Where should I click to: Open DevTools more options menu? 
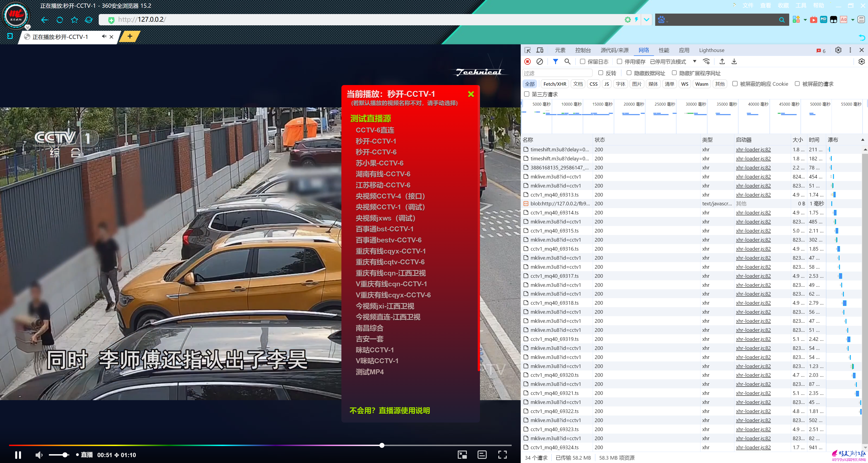tap(850, 50)
